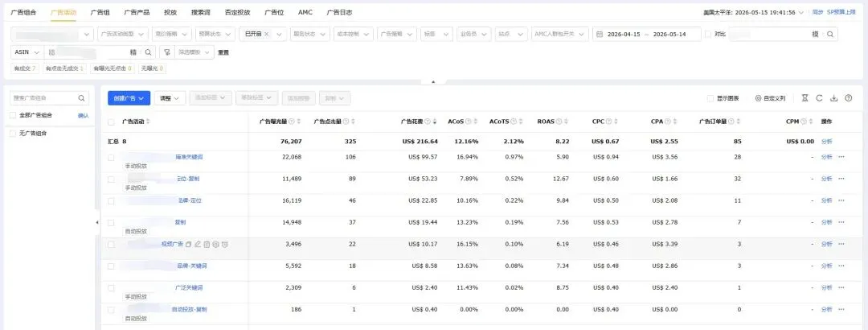Image resolution: width=868 pixels, height=330 pixels.
Task: Click the last inline icon in 视频广告 row
Action: tap(225, 244)
